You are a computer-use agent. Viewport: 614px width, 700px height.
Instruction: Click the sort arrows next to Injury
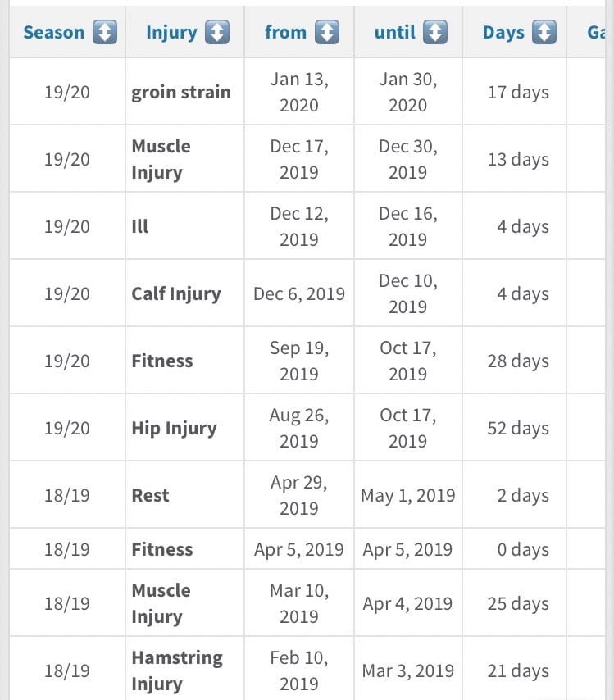coord(216,33)
